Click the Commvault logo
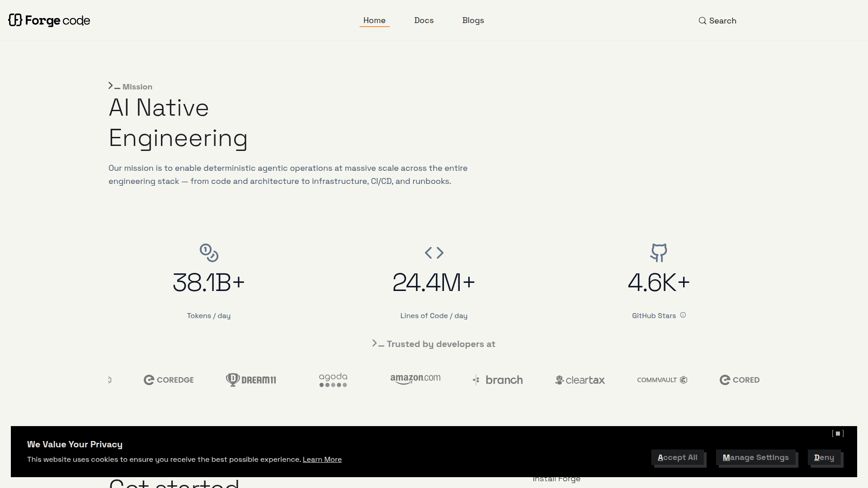Viewport: 868px width, 488px height. [662, 380]
